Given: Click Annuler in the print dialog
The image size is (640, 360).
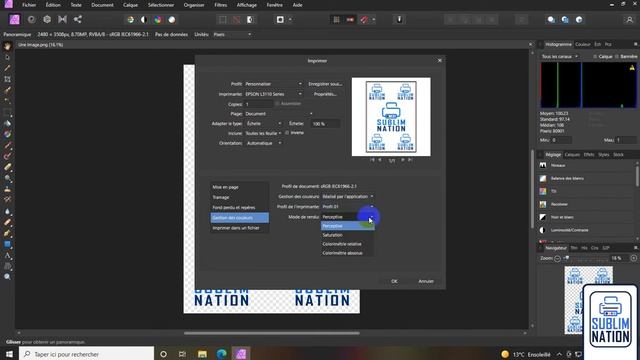Looking at the screenshot, I should [426, 281].
